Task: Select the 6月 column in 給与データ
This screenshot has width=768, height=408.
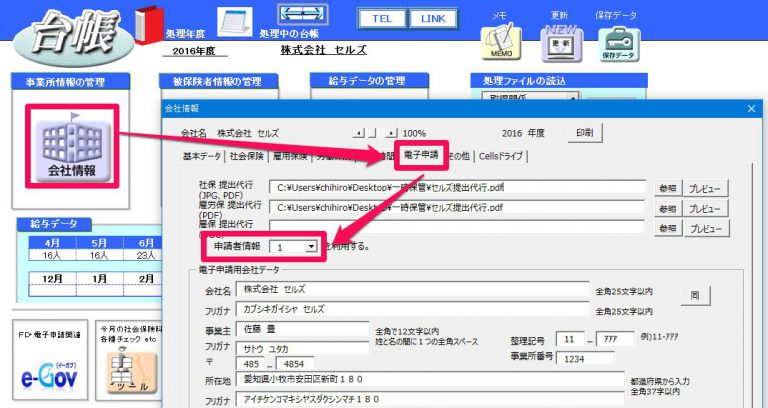Action: (144, 243)
